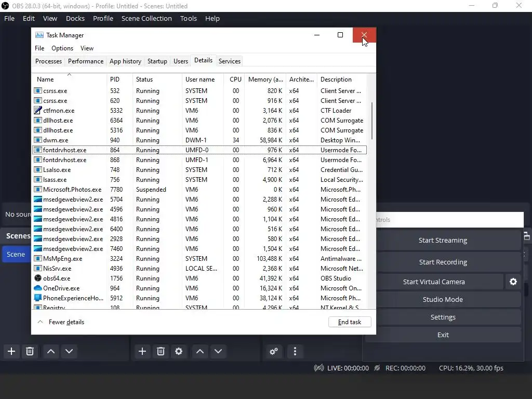
Task: Select Microsoft.Photos.exe suspended row
Action: tap(199, 189)
